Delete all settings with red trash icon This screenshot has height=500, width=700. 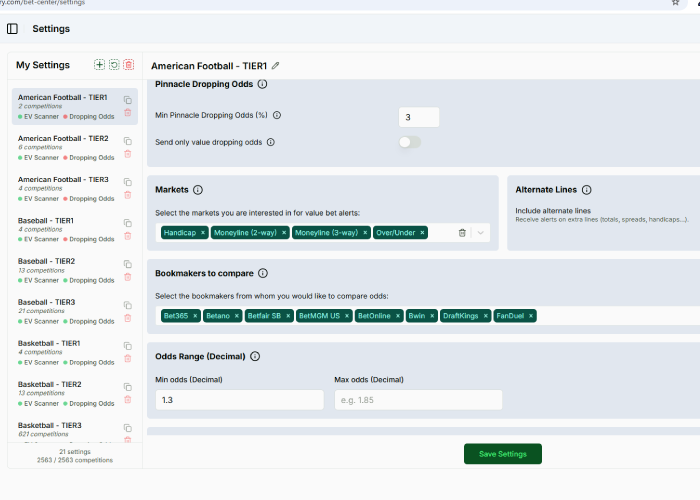[129, 65]
